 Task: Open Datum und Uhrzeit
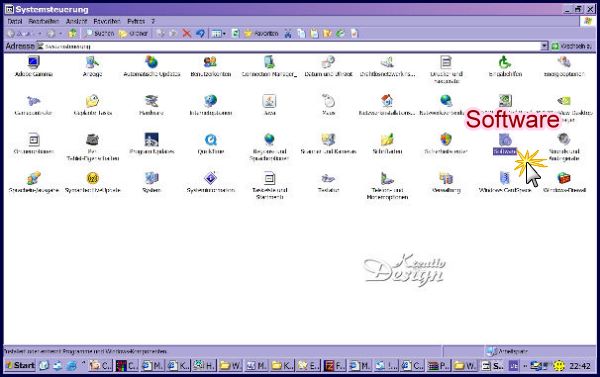click(328, 66)
